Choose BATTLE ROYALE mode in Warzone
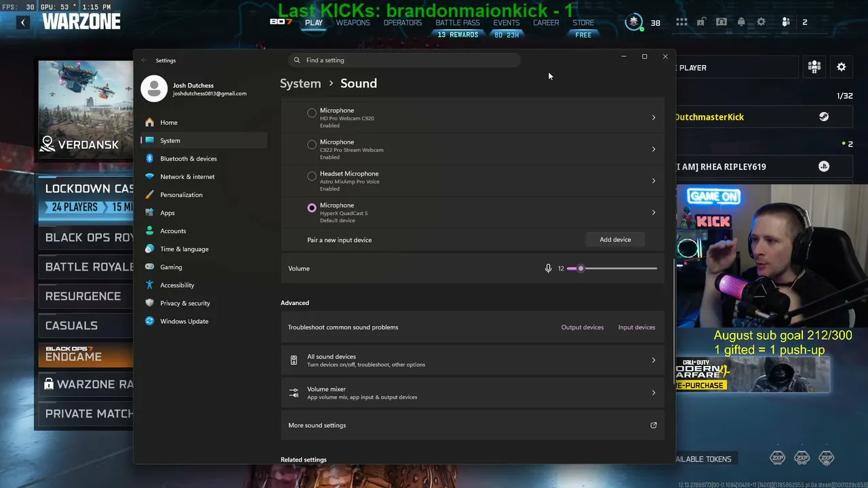868x488 pixels. pos(86,267)
